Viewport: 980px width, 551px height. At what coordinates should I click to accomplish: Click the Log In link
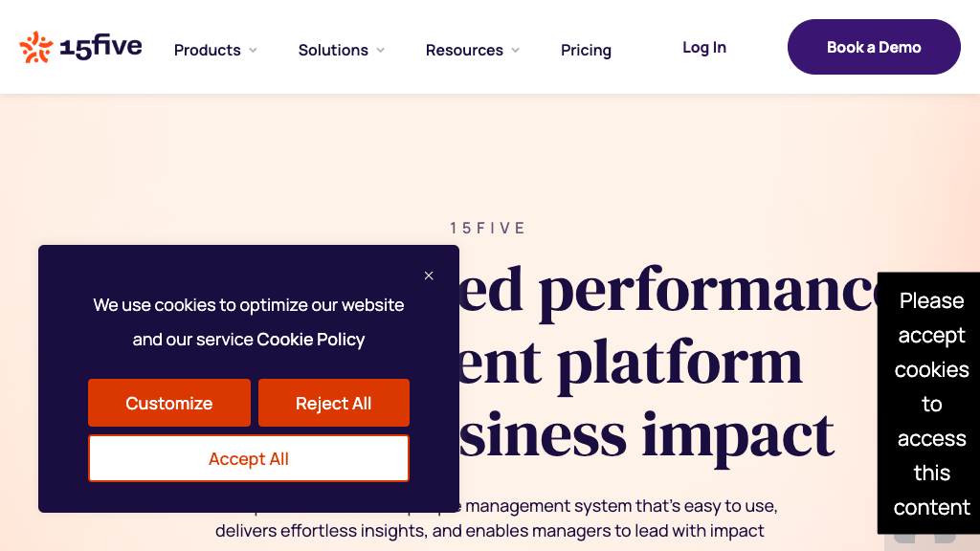click(x=704, y=47)
